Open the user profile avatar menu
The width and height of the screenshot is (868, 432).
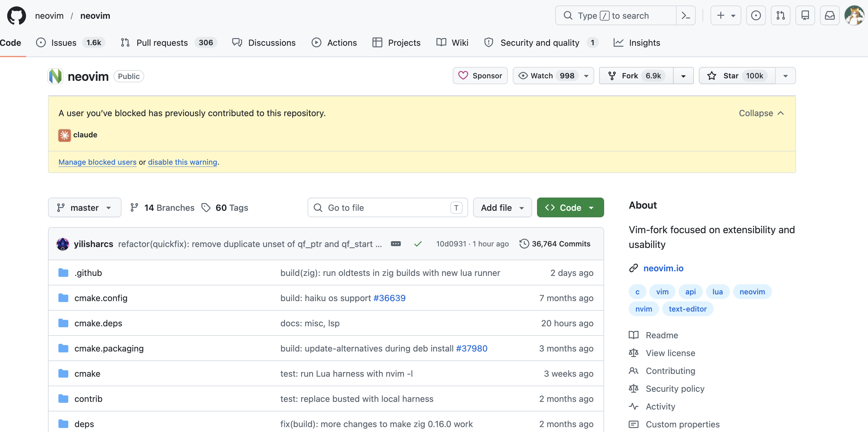854,15
